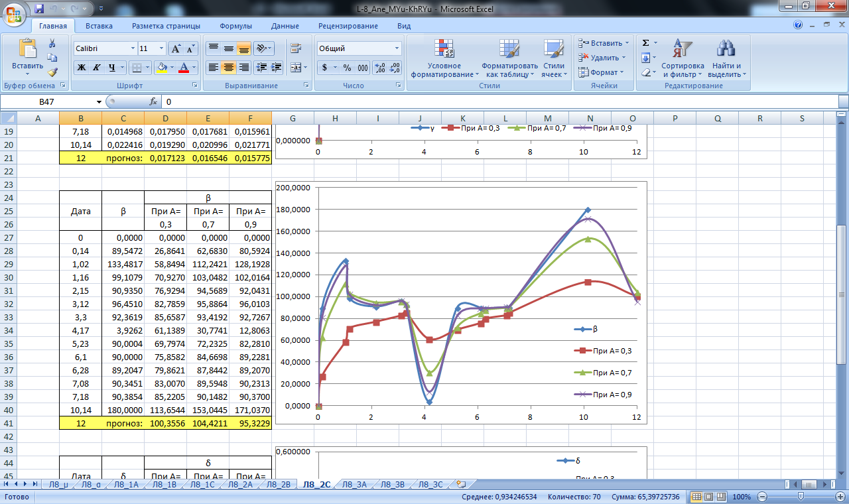Apply thousands separator style (000)
Image resolution: width=849 pixels, height=504 pixels.
click(x=362, y=67)
